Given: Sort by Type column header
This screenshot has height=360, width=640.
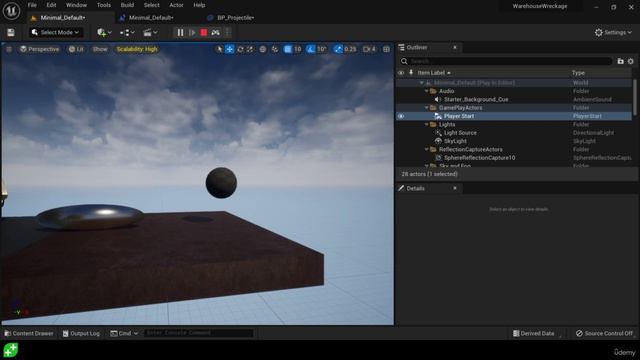Looking at the screenshot, I should coord(578,73).
